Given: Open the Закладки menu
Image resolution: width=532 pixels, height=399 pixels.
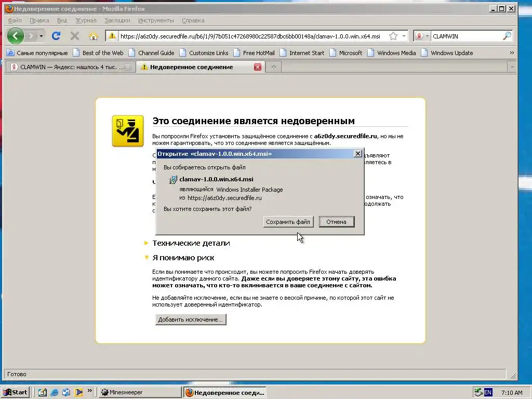Looking at the screenshot, I should pyautogui.click(x=117, y=20).
